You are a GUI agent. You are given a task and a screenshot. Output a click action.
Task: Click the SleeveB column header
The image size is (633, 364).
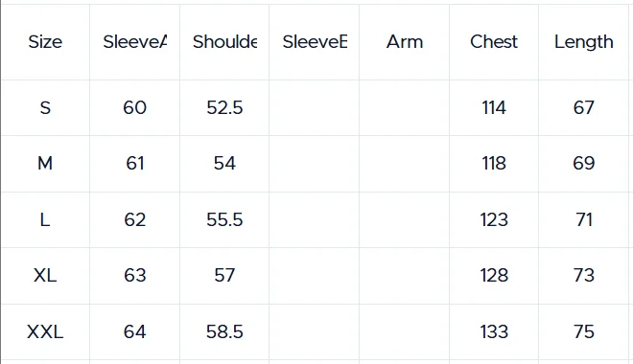[x=315, y=42]
